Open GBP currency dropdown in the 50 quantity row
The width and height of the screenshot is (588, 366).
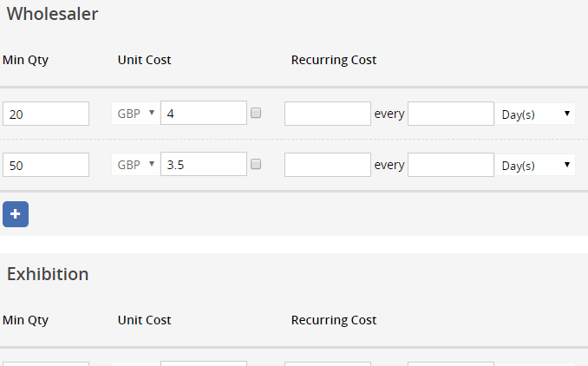click(x=136, y=165)
